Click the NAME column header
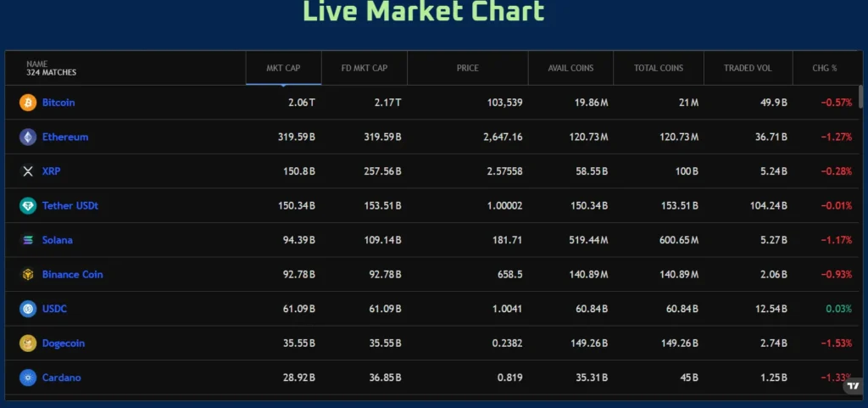 coord(51,68)
